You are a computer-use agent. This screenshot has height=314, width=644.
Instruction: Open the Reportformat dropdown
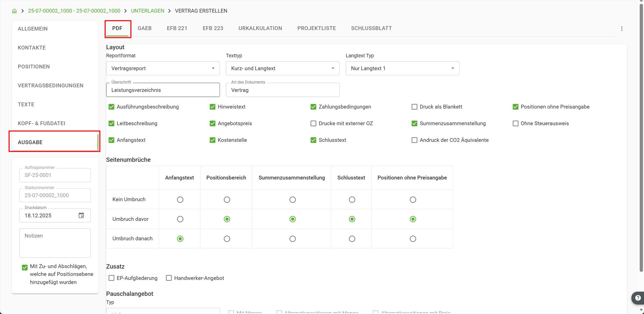(x=163, y=68)
